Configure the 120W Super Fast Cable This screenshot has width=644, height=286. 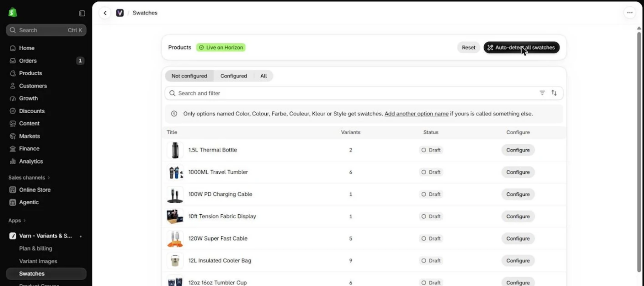518,239
